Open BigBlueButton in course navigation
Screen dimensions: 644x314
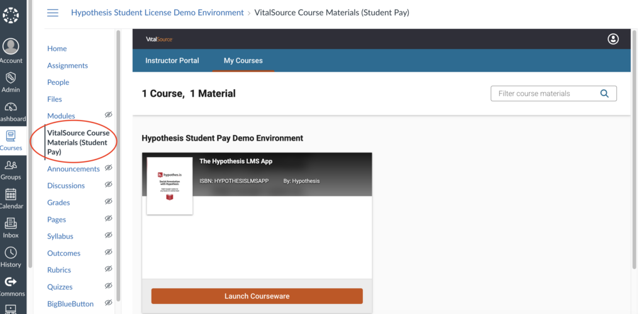click(x=70, y=304)
